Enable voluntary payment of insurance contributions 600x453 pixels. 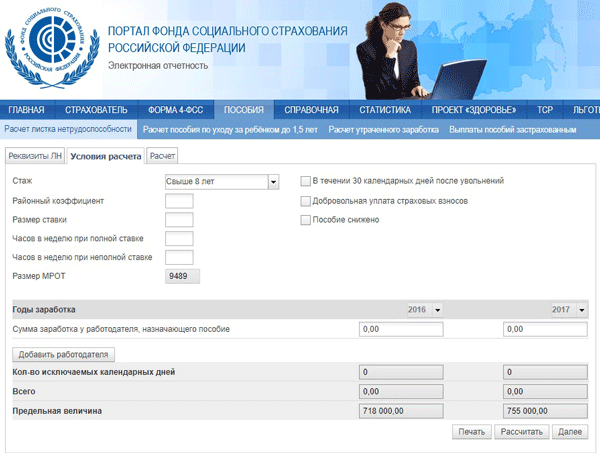pyautogui.click(x=307, y=200)
